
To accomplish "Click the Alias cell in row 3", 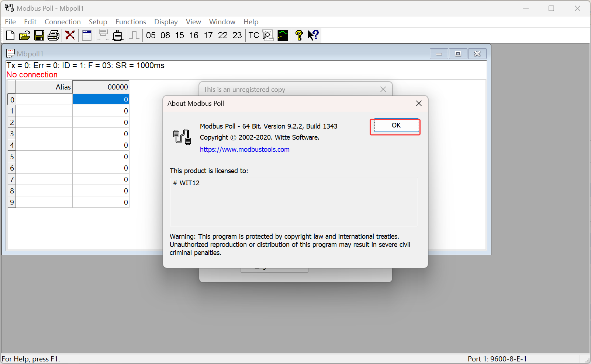I will 44,134.
